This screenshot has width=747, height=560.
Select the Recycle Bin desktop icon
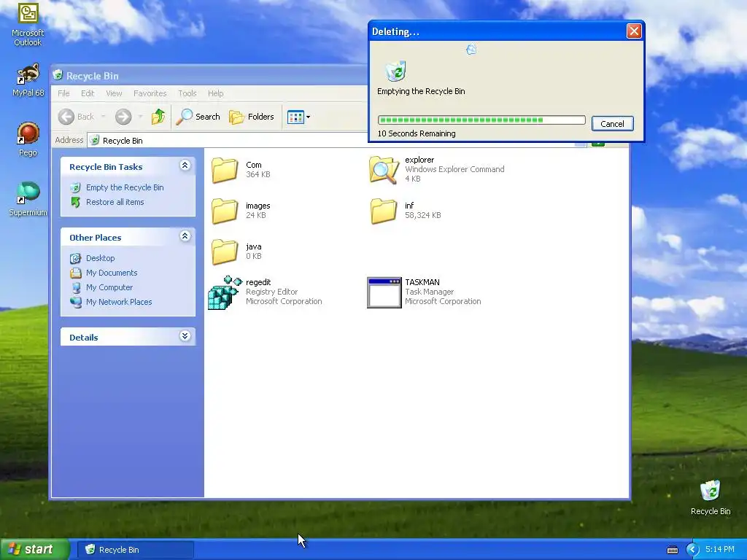711,498
